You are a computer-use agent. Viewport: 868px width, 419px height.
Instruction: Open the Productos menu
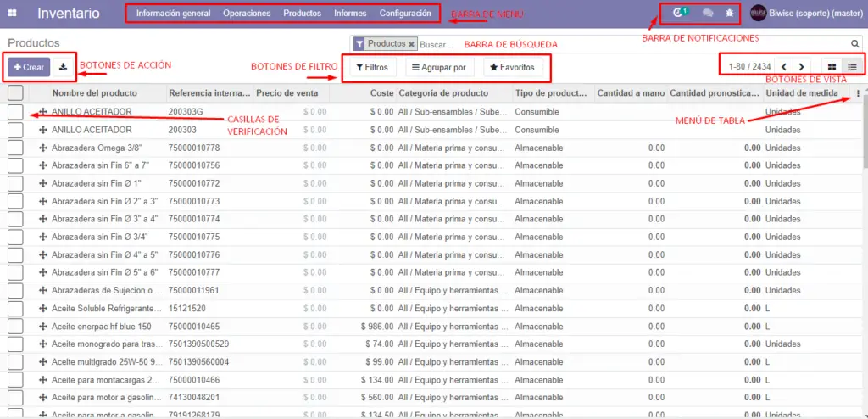coord(303,14)
